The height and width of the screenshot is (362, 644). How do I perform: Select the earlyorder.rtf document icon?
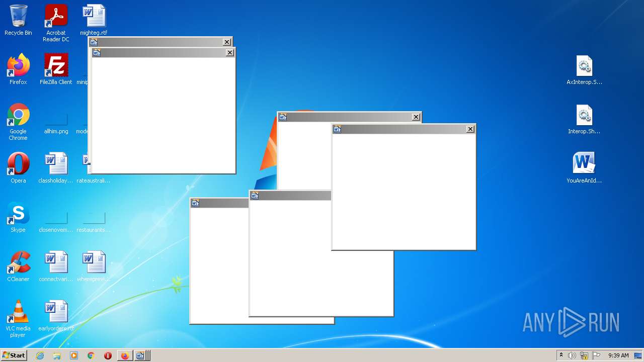click(x=56, y=316)
